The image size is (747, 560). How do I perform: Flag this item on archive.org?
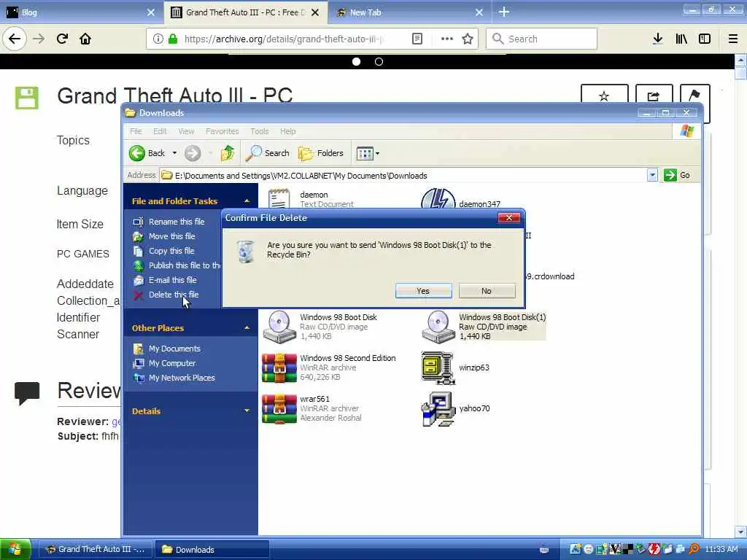(x=694, y=97)
